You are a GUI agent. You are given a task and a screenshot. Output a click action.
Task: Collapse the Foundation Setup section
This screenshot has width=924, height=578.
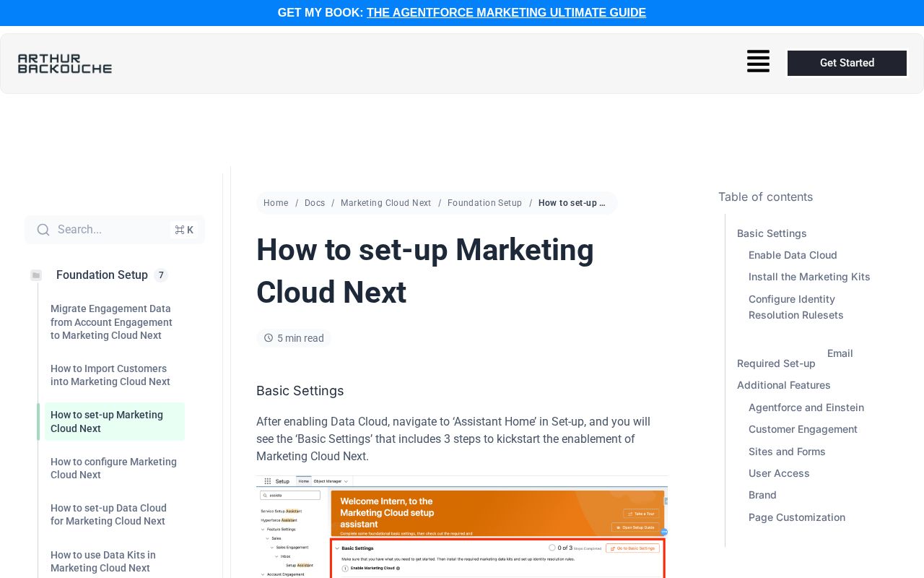pos(102,275)
